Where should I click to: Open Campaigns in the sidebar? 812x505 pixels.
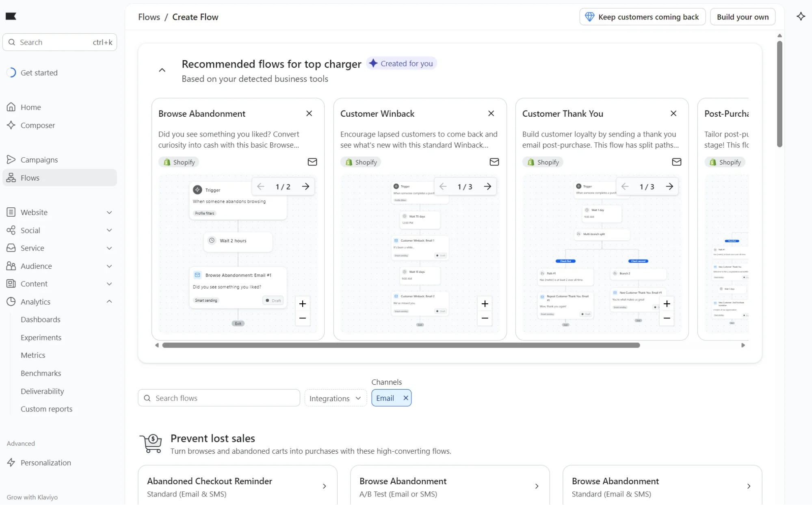[60, 160]
